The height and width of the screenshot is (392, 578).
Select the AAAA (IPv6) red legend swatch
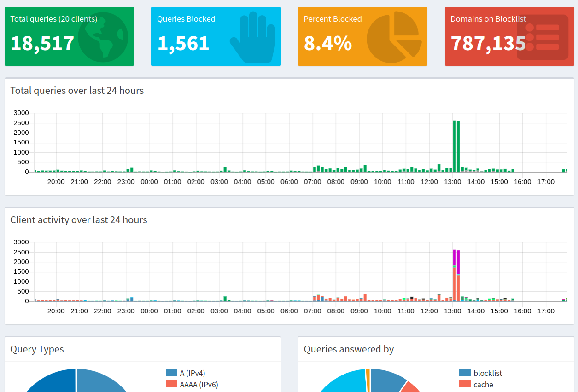(x=171, y=384)
